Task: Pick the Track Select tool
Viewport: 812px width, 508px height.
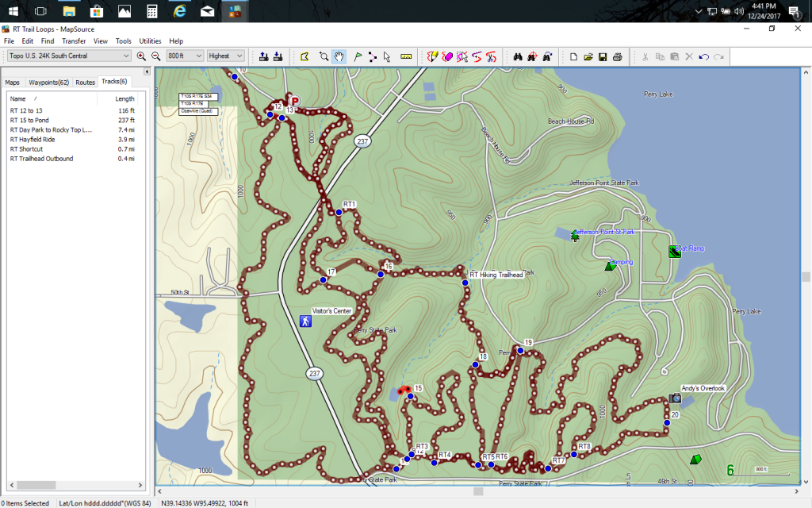Action: pyautogui.click(x=462, y=56)
